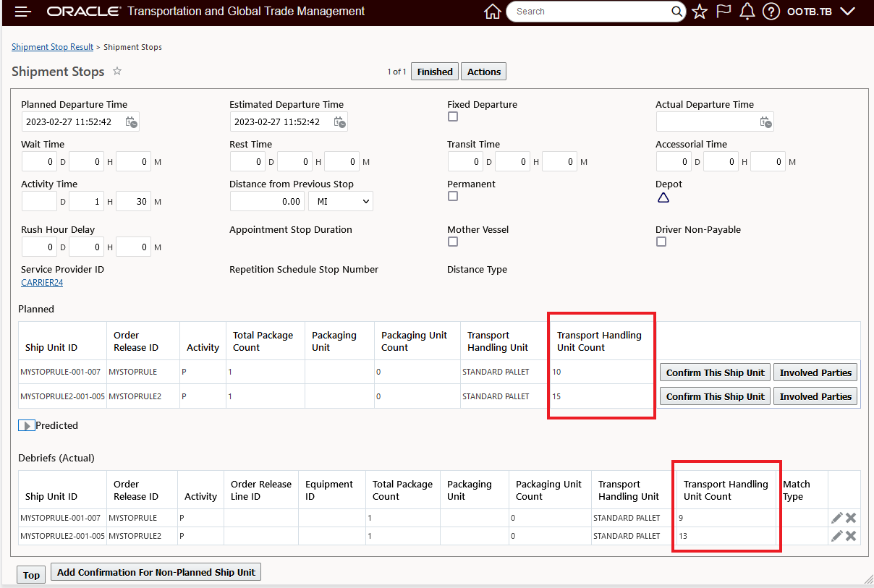Click STANDARD PALLET in Debriefs MYSTOPRULE2-001-005 row
The height and width of the screenshot is (588, 874).
click(x=627, y=537)
